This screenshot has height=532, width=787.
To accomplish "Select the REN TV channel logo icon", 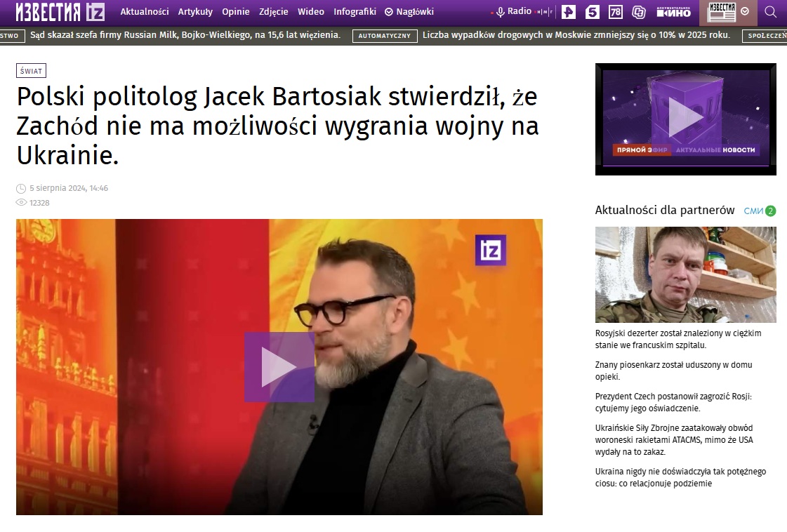I will [567, 11].
